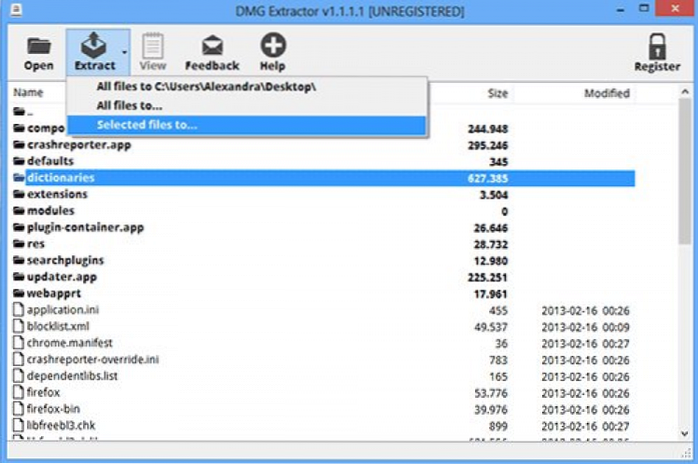698x464 pixels.
Task: Sort by the Size column header
Action: (497, 93)
